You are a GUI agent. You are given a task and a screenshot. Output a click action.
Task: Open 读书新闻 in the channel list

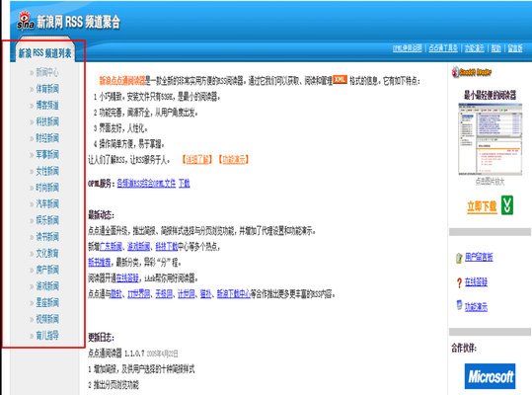tap(47, 237)
